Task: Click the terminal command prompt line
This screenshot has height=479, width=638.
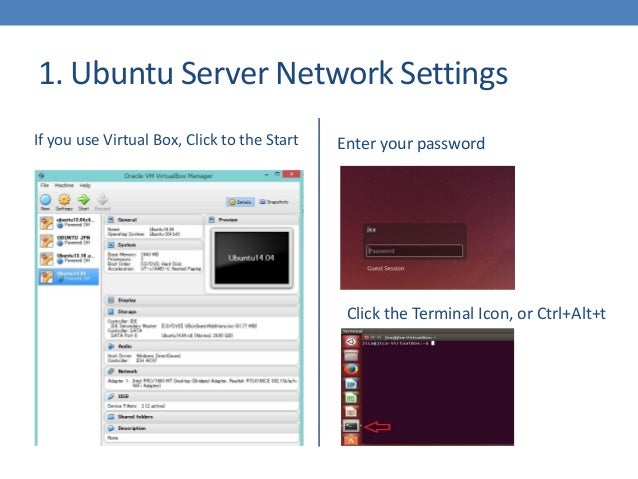Action: pyautogui.click(x=398, y=343)
